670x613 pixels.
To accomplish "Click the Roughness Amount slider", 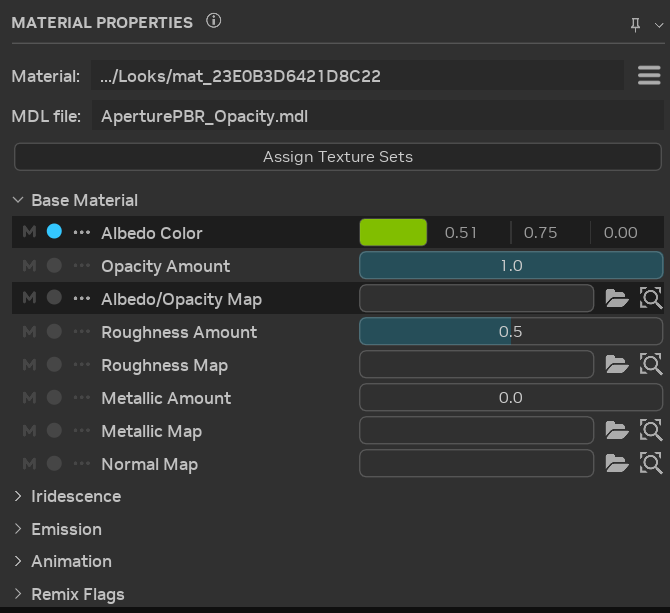I will [510, 332].
